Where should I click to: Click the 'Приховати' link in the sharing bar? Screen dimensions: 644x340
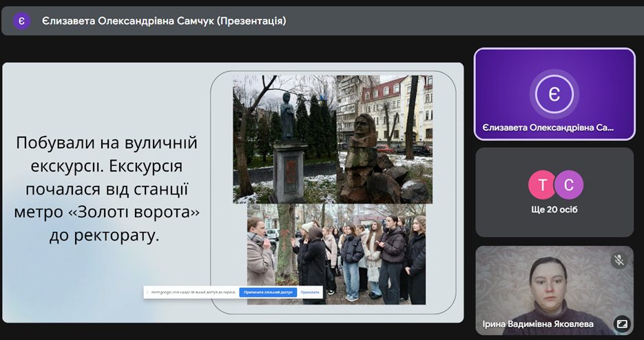pos(310,292)
